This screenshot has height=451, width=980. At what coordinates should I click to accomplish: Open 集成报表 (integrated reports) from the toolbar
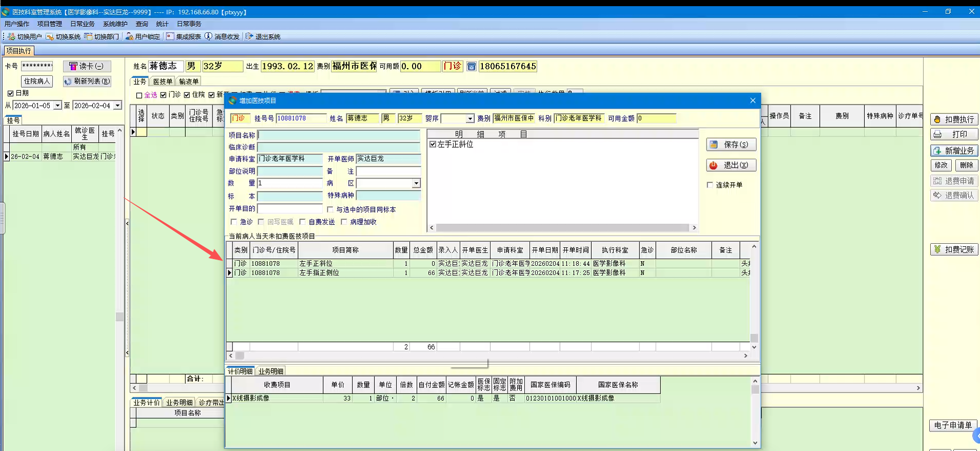point(184,36)
